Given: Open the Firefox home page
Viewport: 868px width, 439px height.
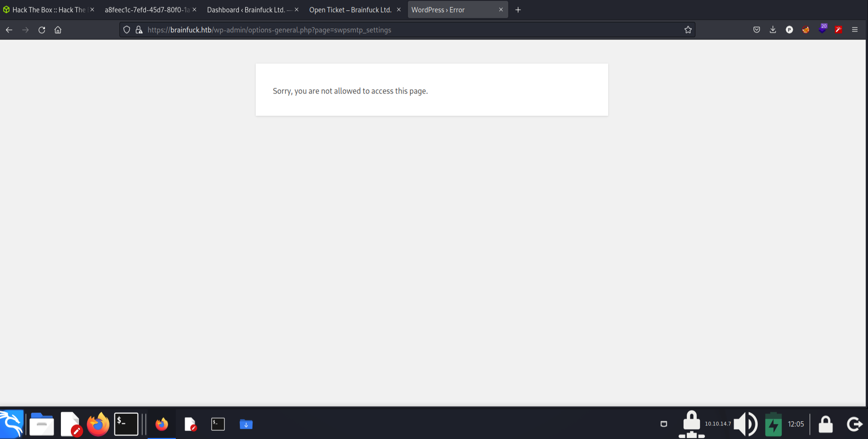Looking at the screenshot, I should pos(58,30).
